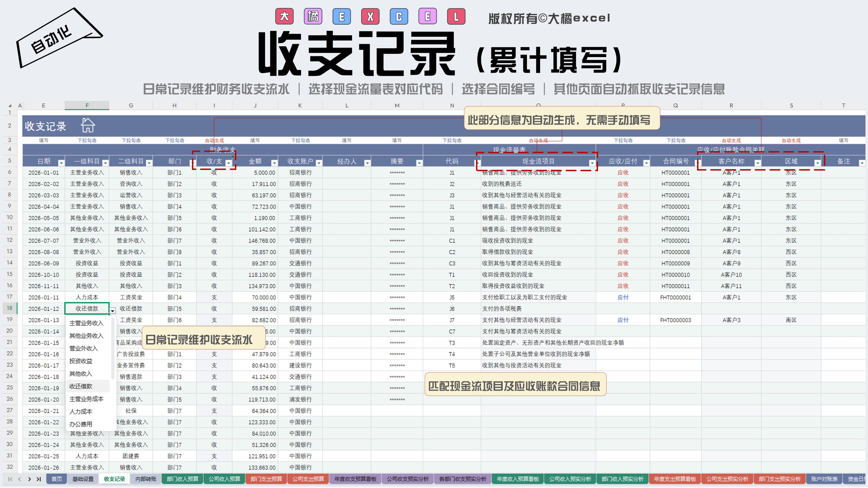Open the 日期 column filter arrow
Screen dimensions: 868x488
(x=61, y=163)
